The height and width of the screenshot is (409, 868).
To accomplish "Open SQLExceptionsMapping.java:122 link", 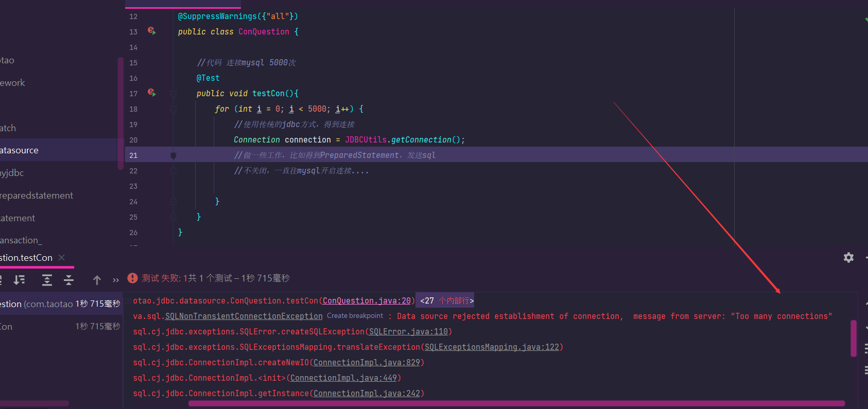I will tap(492, 347).
